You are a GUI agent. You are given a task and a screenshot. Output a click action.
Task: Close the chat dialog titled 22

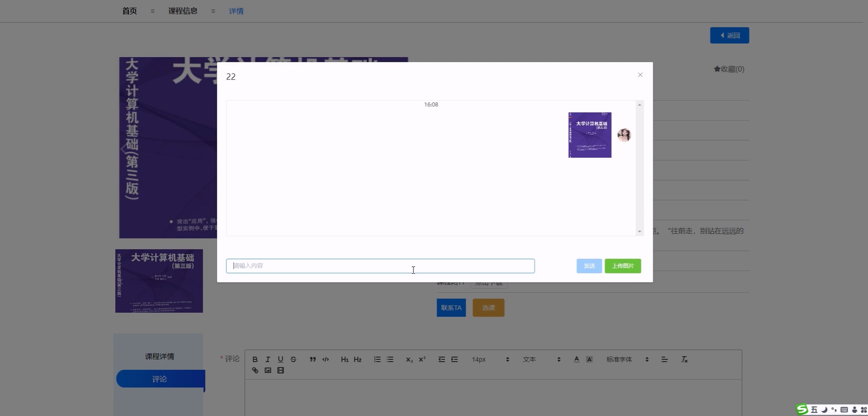[640, 75]
